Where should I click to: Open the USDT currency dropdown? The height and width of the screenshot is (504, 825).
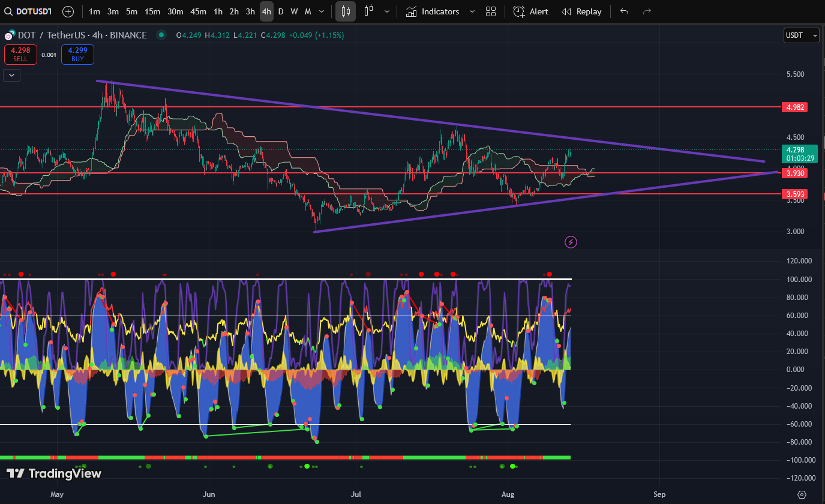tap(801, 35)
